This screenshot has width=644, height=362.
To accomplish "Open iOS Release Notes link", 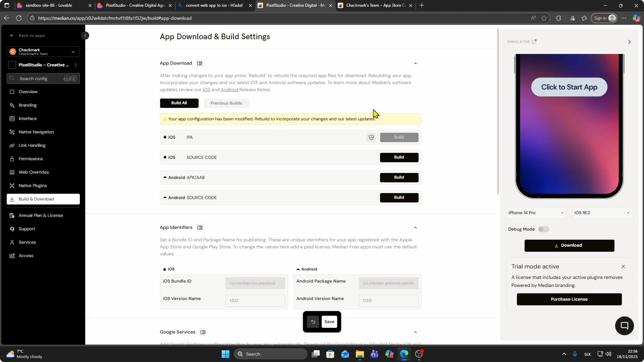I will 206,90.
